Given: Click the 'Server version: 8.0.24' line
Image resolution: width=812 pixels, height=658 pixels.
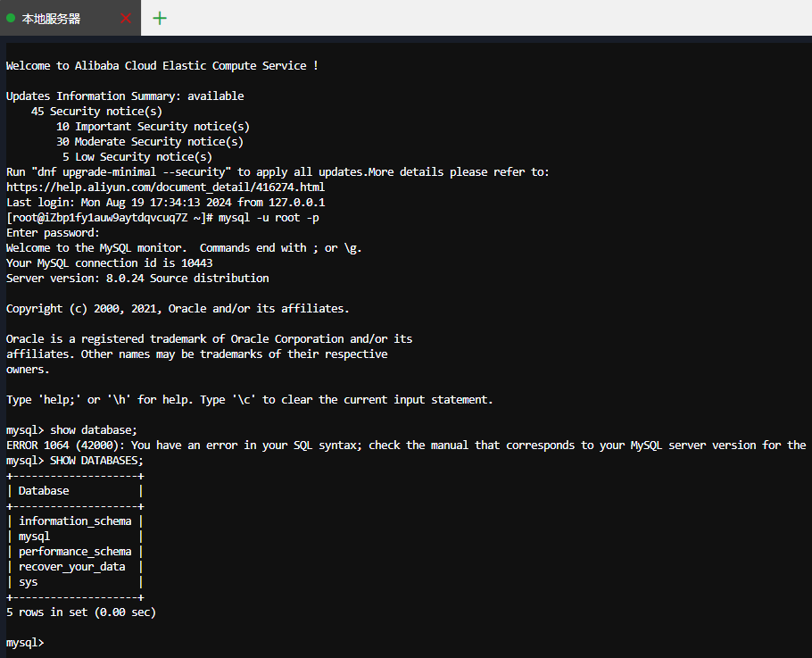Looking at the screenshot, I should pos(137,279).
